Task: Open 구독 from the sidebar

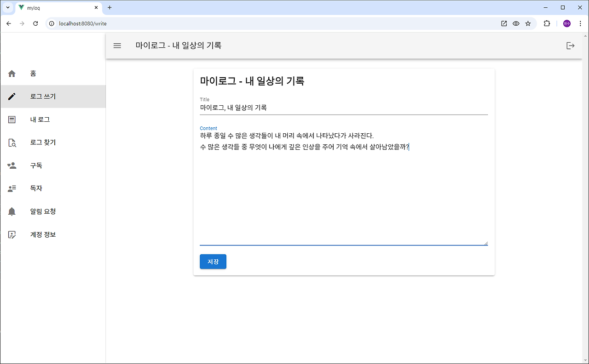Action: [x=53, y=165]
